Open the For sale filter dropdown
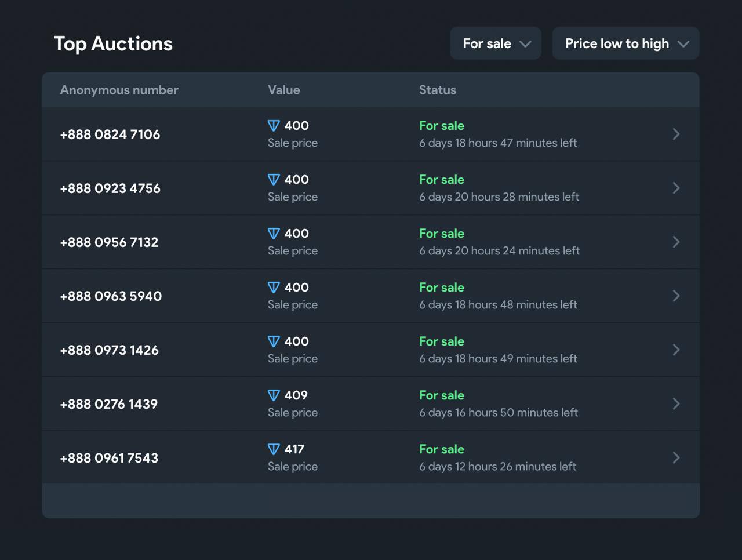The width and height of the screenshot is (742, 560). (x=496, y=43)
